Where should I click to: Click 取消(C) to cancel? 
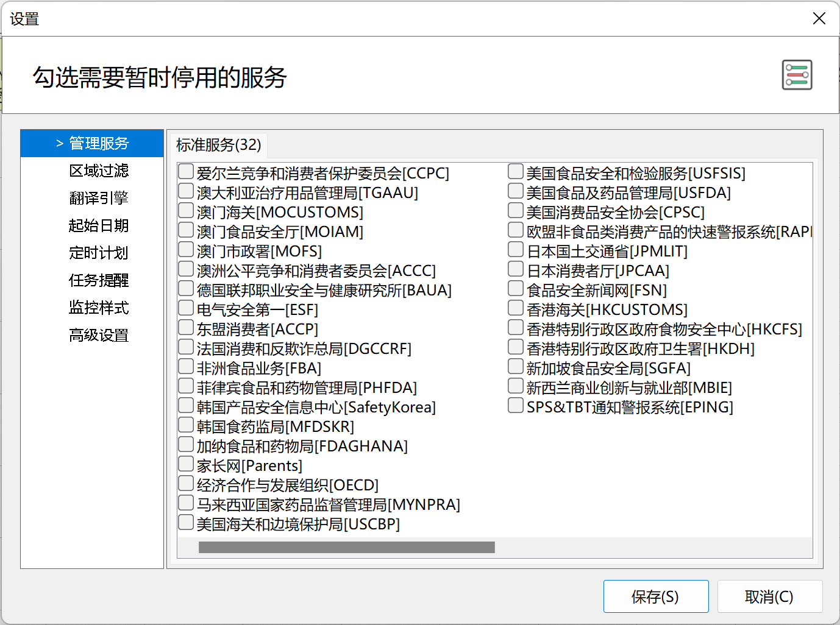pos(770,596)
